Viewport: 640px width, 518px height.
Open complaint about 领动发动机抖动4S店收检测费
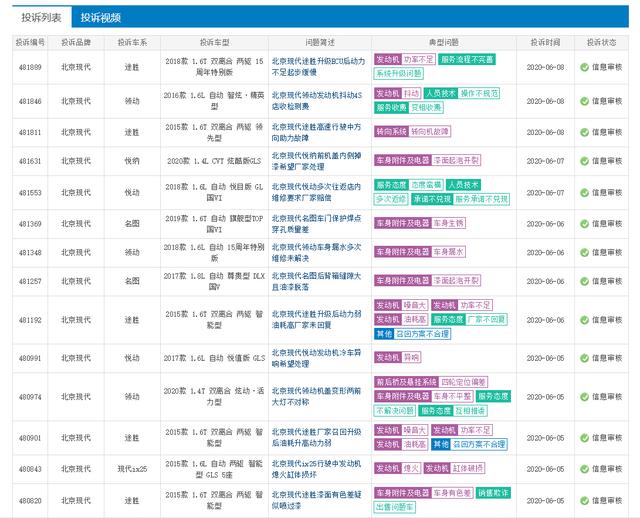pyautogui.click(x=317, y=101)
